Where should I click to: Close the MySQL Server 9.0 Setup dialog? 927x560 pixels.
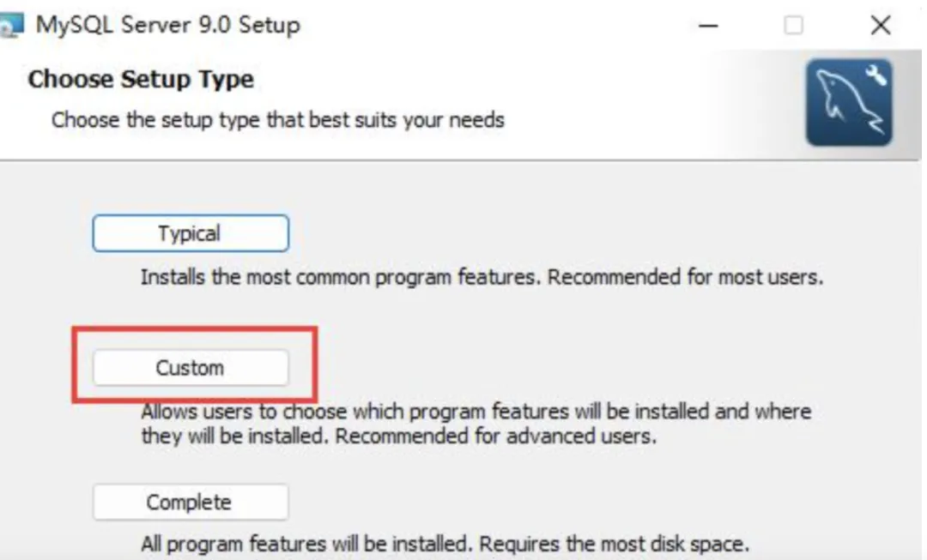coord(881,26)
